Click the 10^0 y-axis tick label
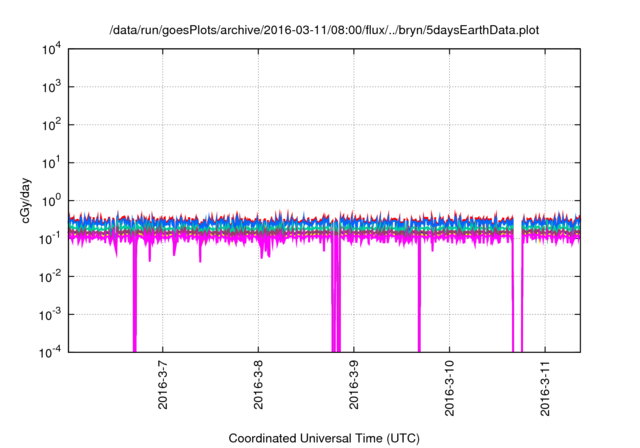 (51, 201)
